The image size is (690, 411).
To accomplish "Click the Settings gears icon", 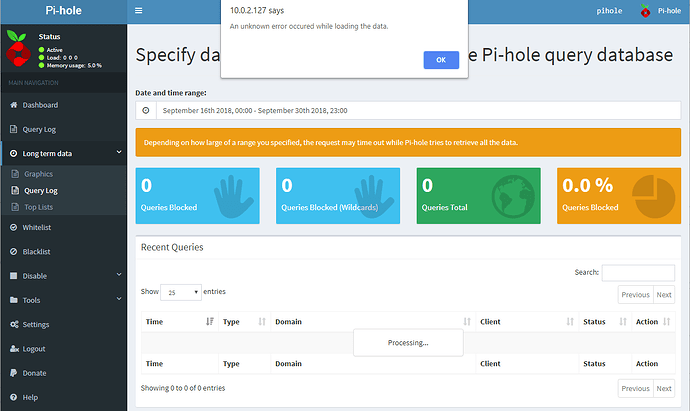I will [14, 324].
